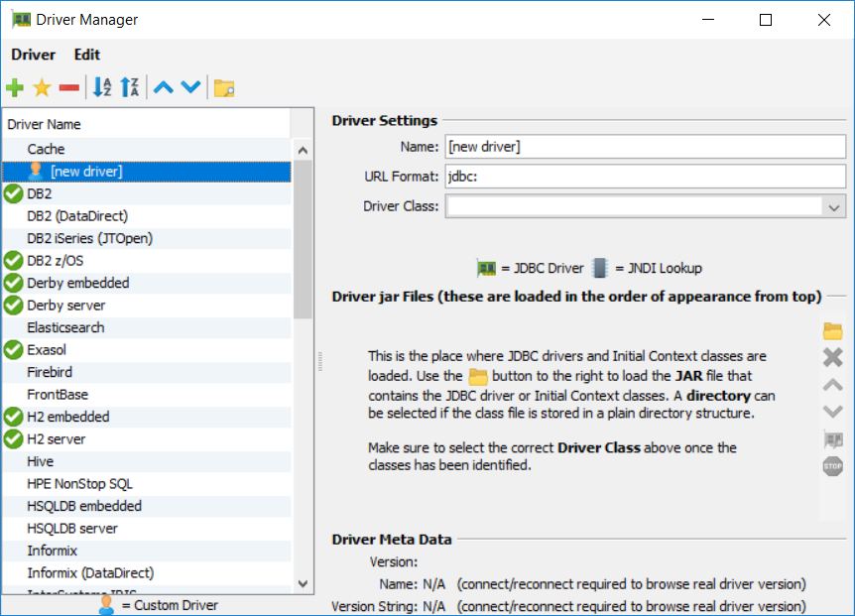The height and width of the screenshot is (616, 855).
Task: Maximize the Driver Manager window
Action: [766, 20]
